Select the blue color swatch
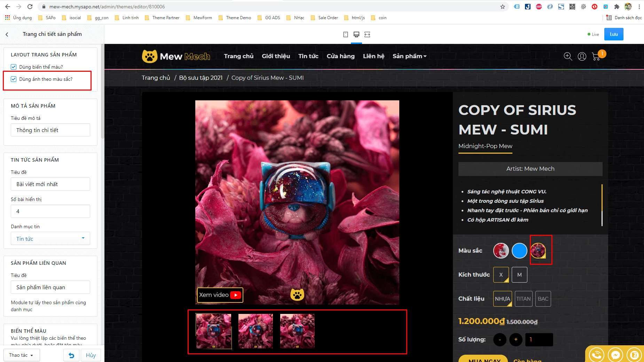 (519, 251)
